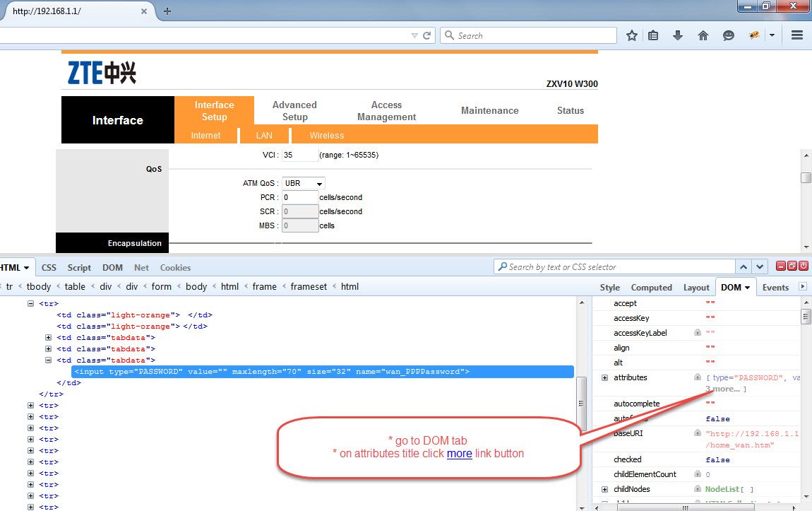Click inside the VCI input field
Screen dimensions: 812x511
pyautogui.click(x=299, y=154)
